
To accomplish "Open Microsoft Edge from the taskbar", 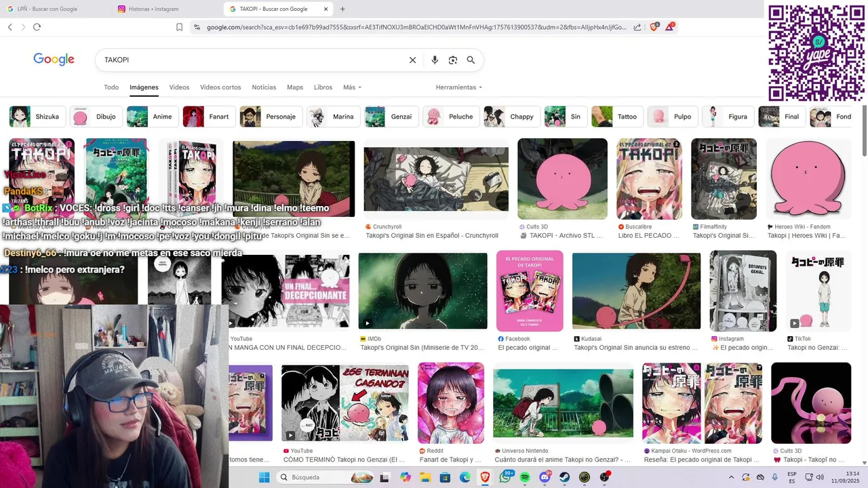I will [465, 477].
